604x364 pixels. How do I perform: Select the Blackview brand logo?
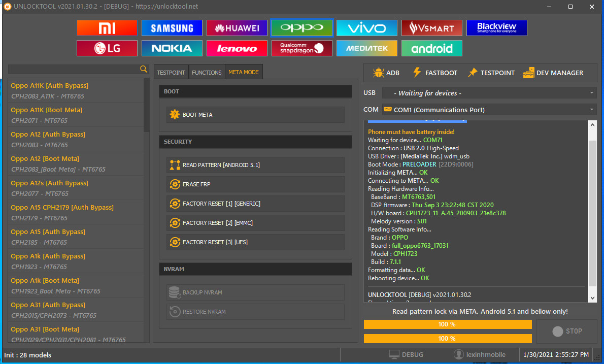(x=496, y=28)
